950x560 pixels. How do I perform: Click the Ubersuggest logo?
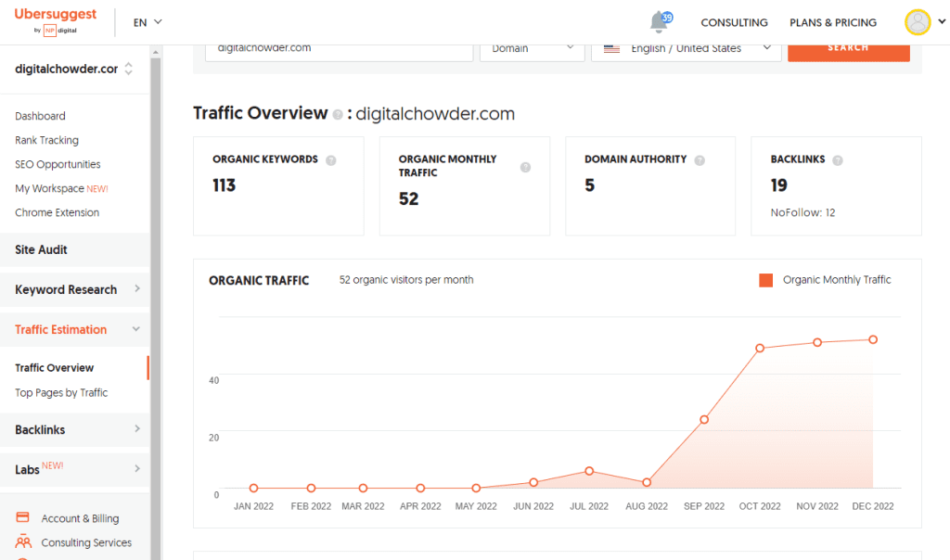tap(55, 21)
